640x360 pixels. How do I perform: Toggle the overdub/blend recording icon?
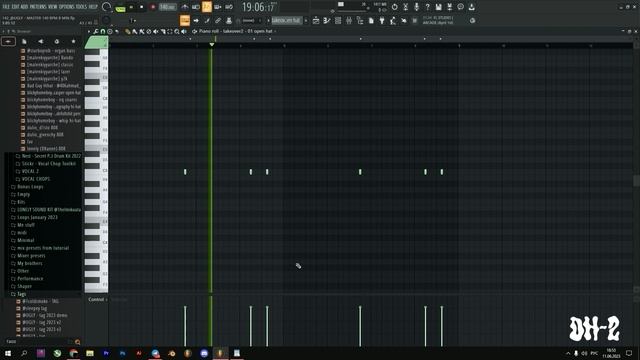point(218,7)
